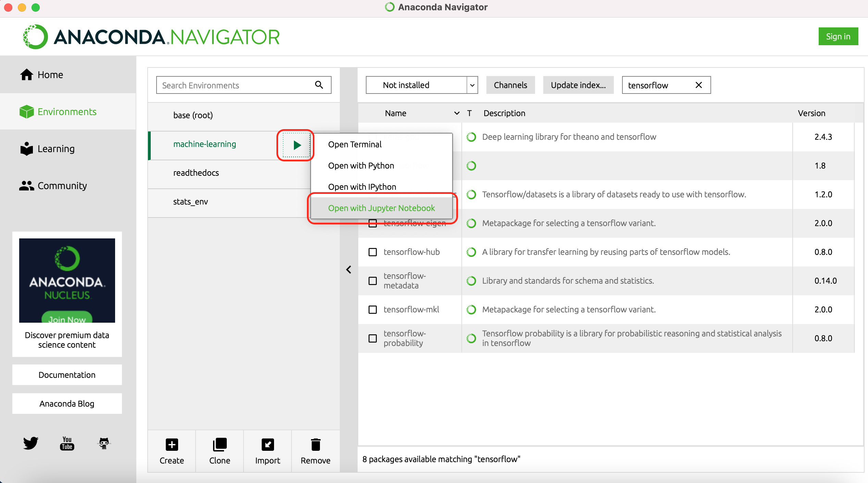Click the type icon next to the Tensorflow/datasets description
The width and height of the screenshot is (868, 483).
point(471,195)
